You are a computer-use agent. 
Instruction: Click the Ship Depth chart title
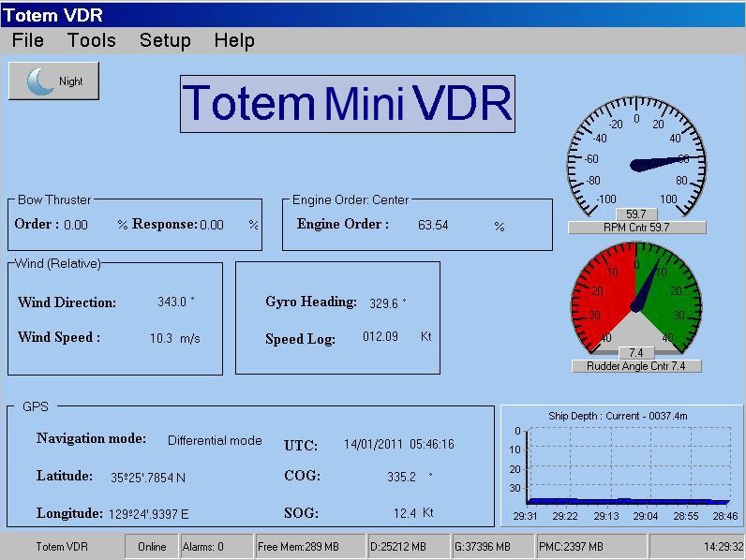(x=618, y=416)
